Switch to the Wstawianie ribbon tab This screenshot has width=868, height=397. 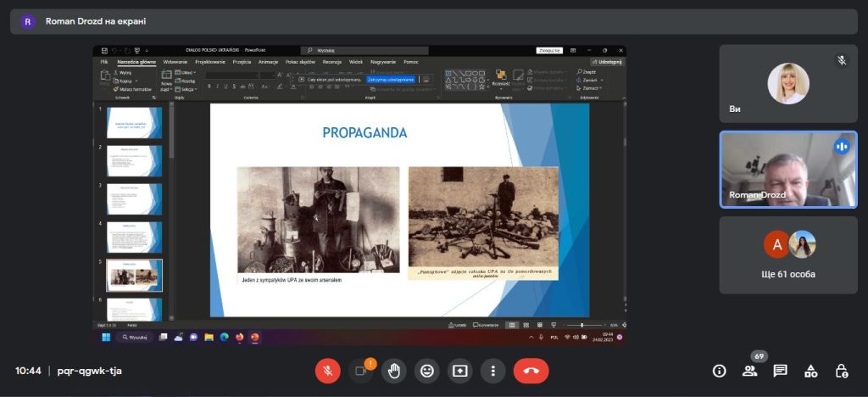coord(175,62)
